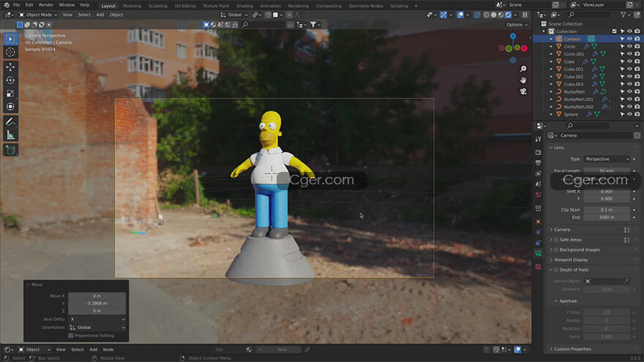Click the viewport zoom magnifier icon

tap(523, 69)
